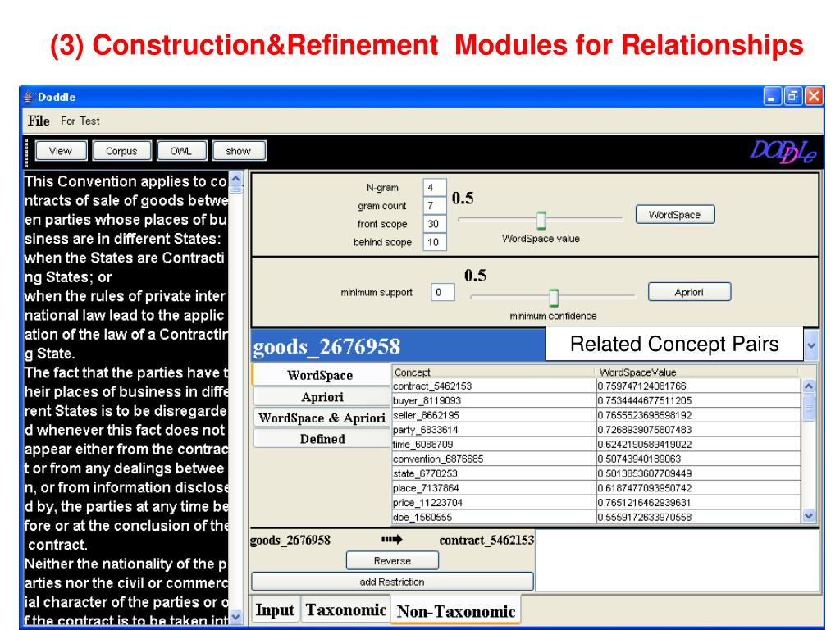Select the price_11223704 row

(x=596, y=503)
